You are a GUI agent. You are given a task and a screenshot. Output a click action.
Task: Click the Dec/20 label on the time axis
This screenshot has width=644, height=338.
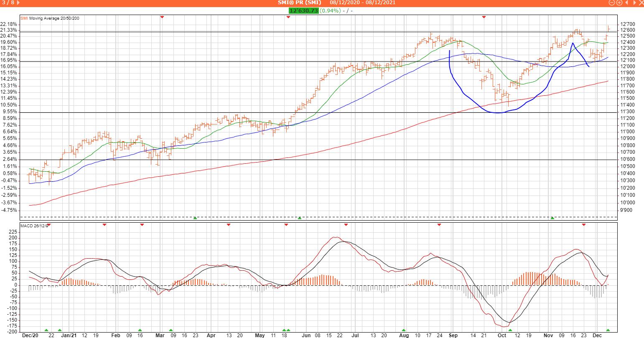point(30,335)
